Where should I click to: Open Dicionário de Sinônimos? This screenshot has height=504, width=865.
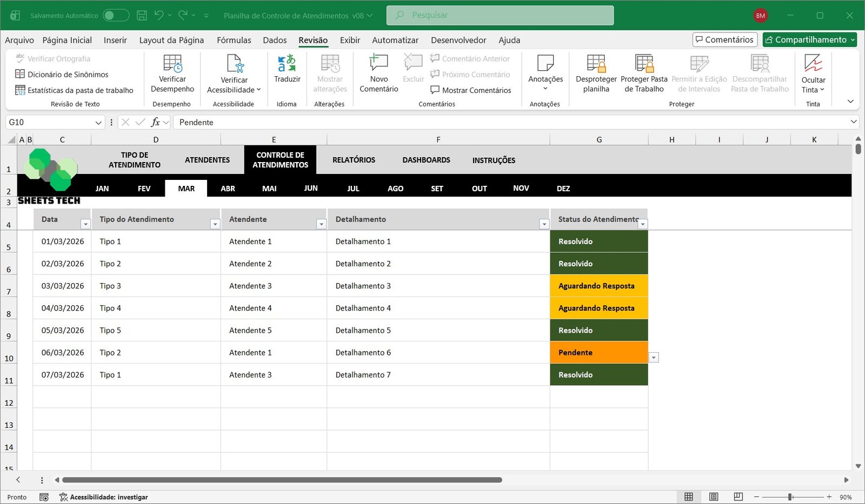click(68, 75)
